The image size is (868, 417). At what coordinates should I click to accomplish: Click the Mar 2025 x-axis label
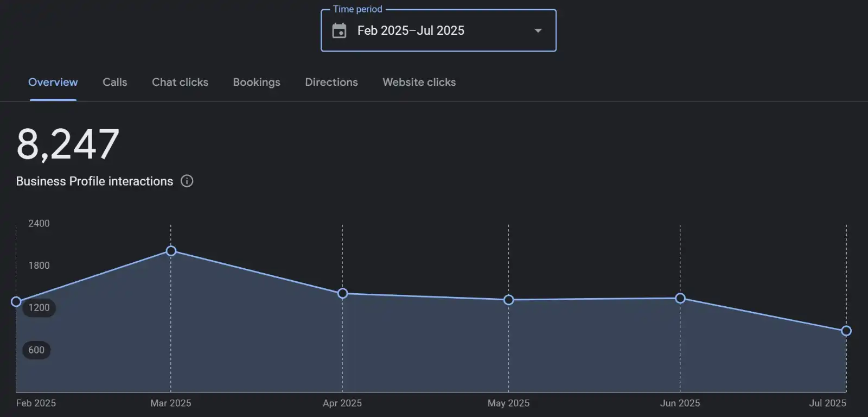pos(171,403)
